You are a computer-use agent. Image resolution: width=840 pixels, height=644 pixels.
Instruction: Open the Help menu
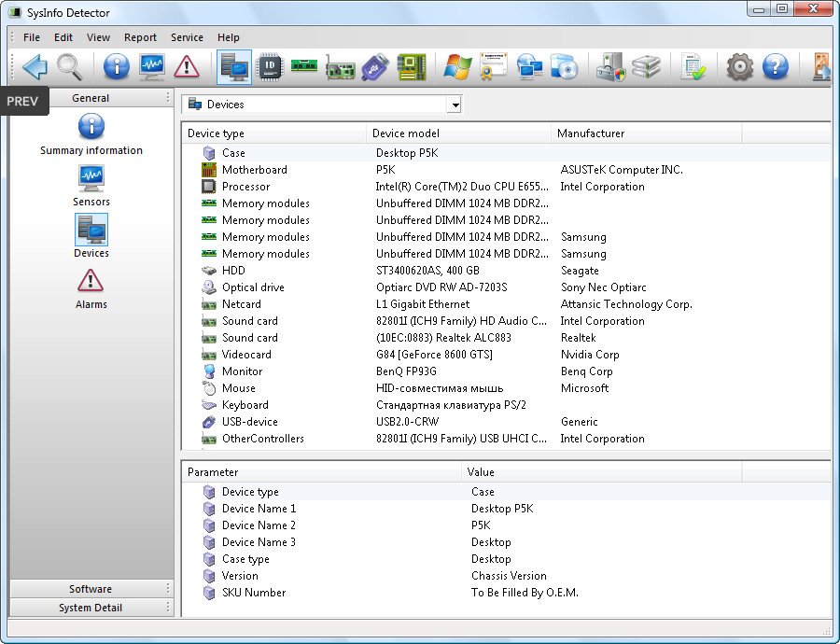click(229, 37)
